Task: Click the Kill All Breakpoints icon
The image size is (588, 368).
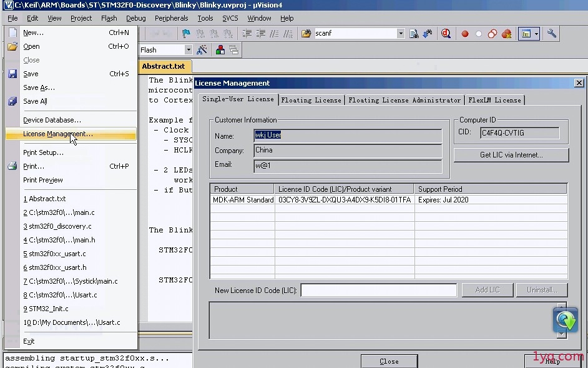Action: tap(506, 34)
